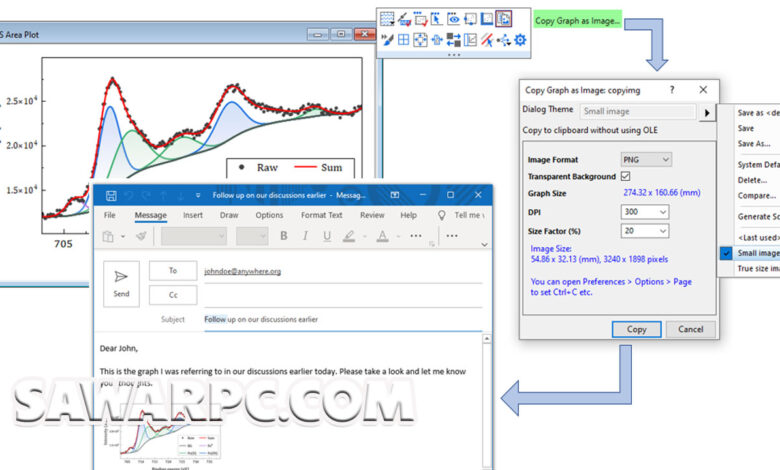Select Compare... in the theme menu
Screen dimensions: 780x470
(x=756, y=195)
